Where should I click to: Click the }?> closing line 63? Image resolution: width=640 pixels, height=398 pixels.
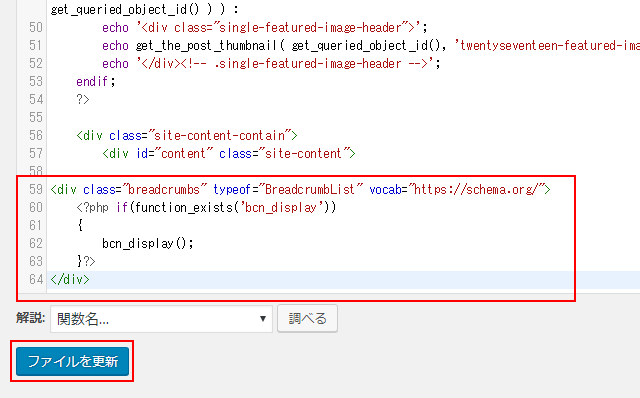tap(86, 261)
